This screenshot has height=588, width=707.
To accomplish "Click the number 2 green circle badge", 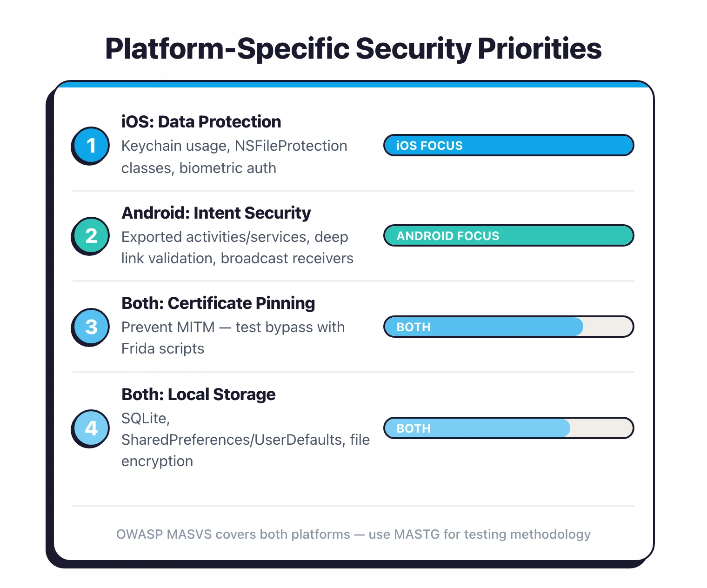I will (91, 235).
